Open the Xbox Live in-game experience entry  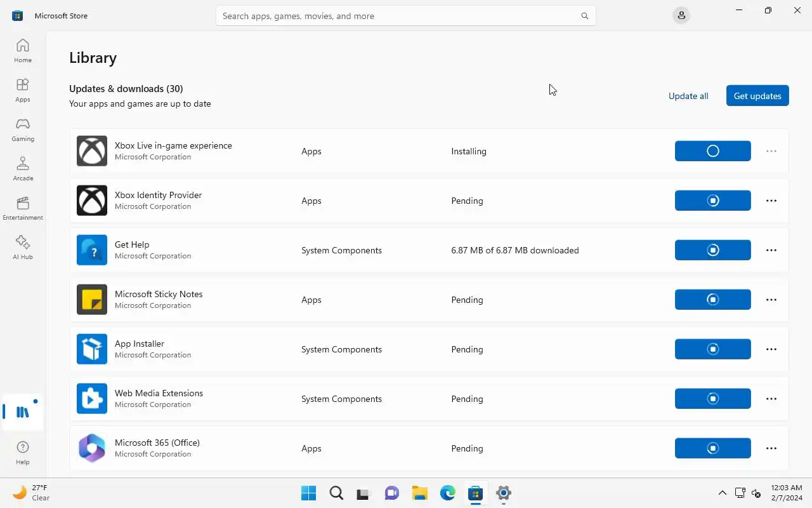(429, 151)
